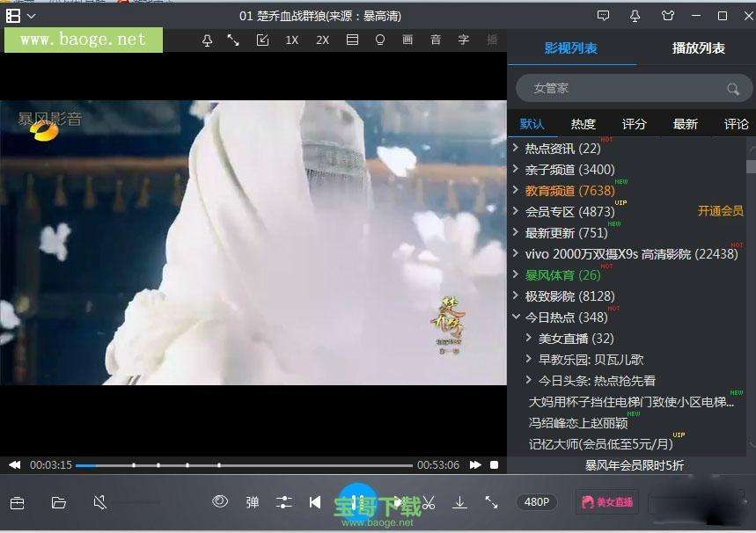Image resolution: width=756 pixels, height=533 pixels.
Task: Toggle the 弹 danmaku button
Action: point(253,502)
